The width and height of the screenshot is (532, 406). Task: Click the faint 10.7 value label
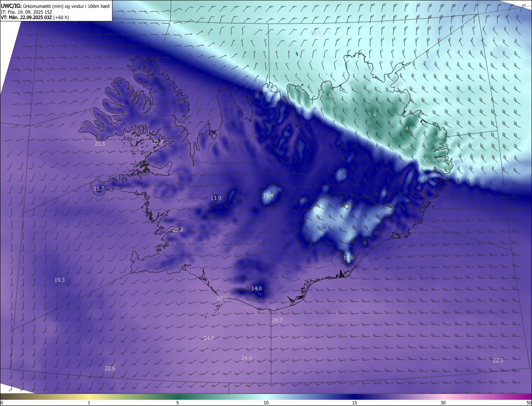398,84
